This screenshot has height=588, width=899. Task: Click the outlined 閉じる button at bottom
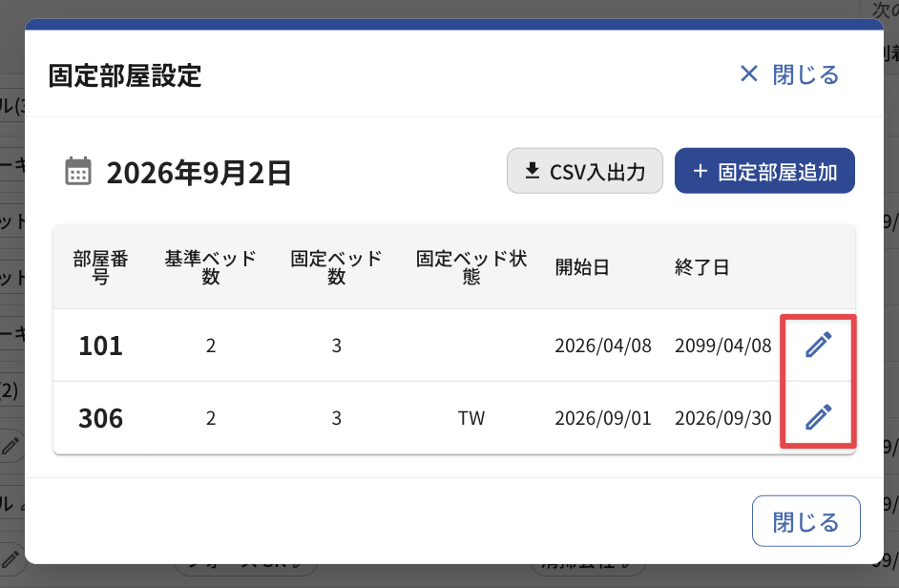(806, 521)
